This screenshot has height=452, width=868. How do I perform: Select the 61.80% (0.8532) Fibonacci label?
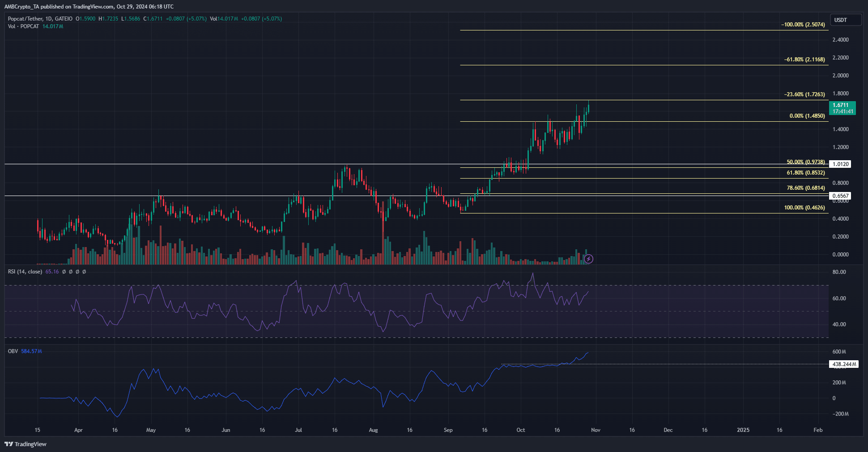pos(806,173)
